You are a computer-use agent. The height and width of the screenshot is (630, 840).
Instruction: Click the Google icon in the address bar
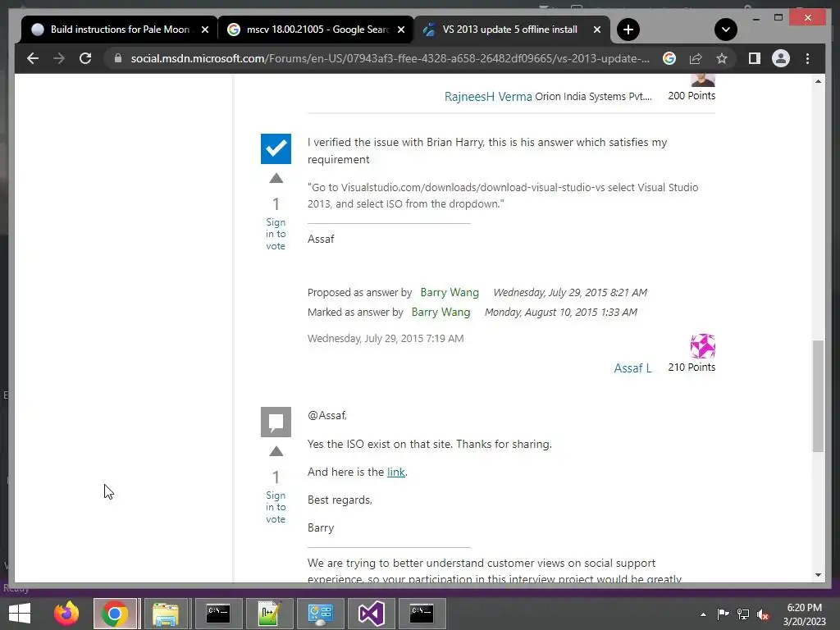(x=669, y=58)
